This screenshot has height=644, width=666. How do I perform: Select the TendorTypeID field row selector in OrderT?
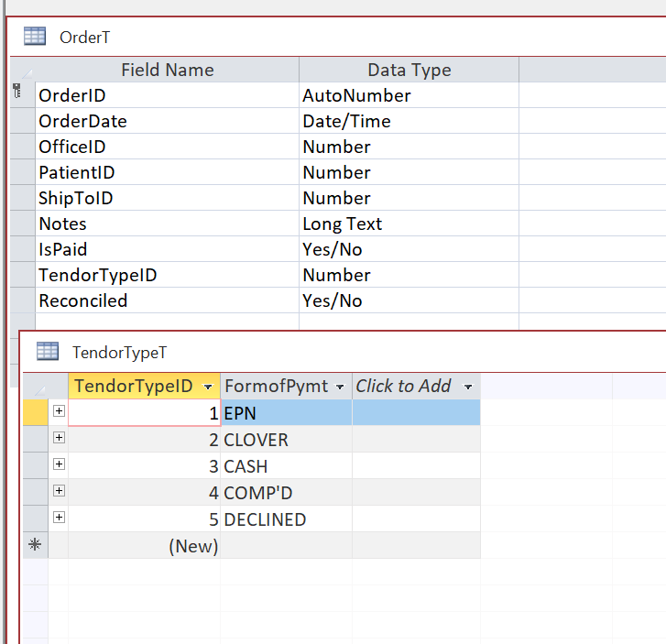coord(23,275)
